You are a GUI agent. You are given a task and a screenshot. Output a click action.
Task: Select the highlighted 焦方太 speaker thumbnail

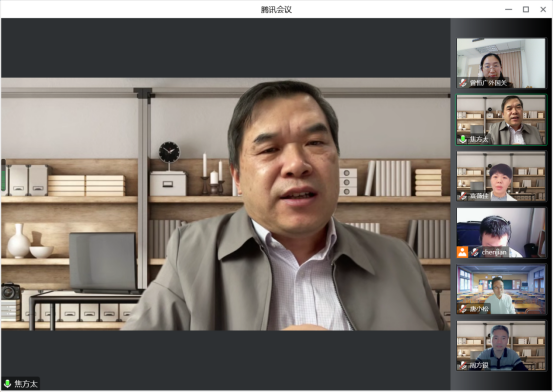coord(501,120)
